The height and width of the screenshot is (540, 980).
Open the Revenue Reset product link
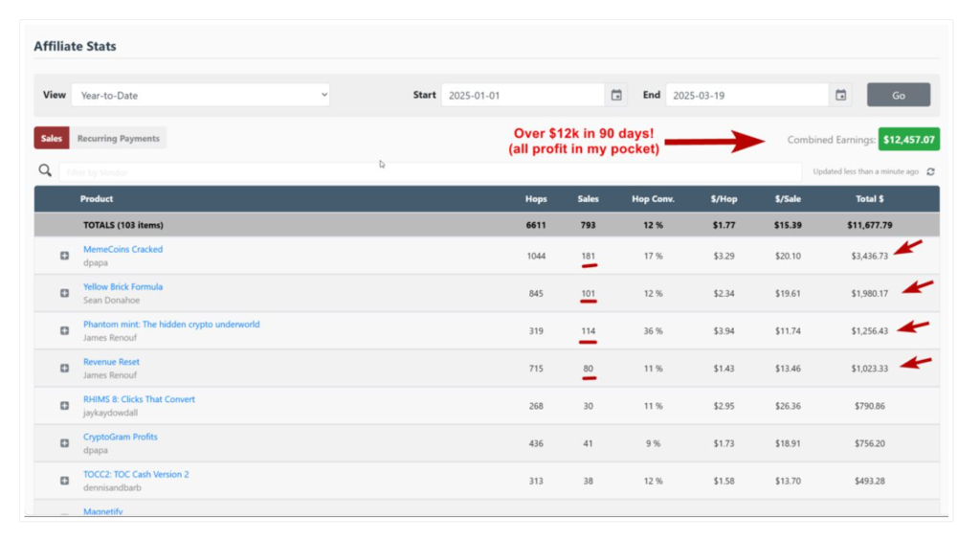111,361
